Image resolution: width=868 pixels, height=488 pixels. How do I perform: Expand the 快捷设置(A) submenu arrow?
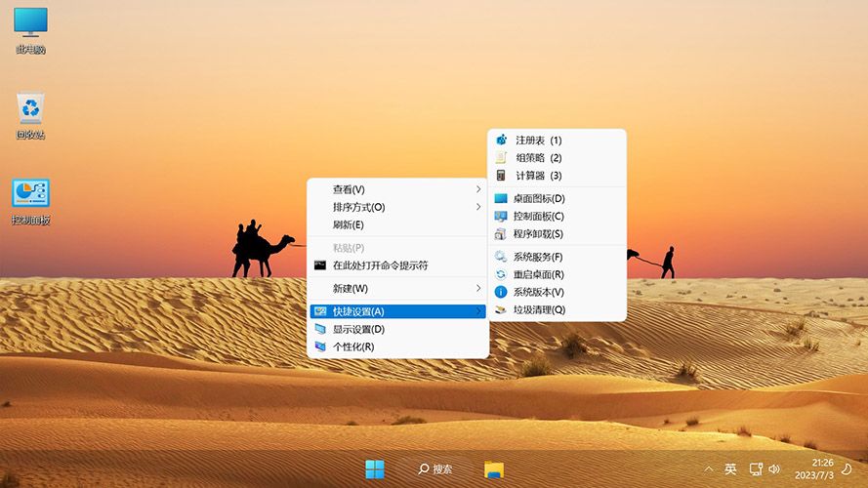pos(478,311)
